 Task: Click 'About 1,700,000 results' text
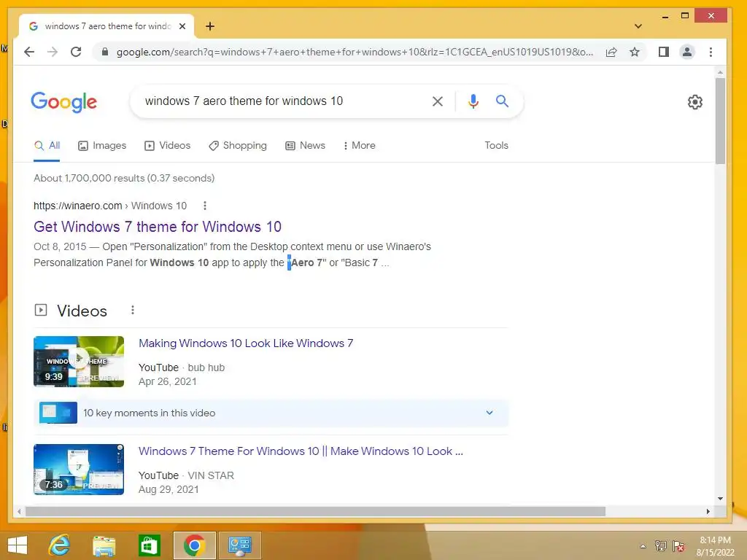(124, 178)
